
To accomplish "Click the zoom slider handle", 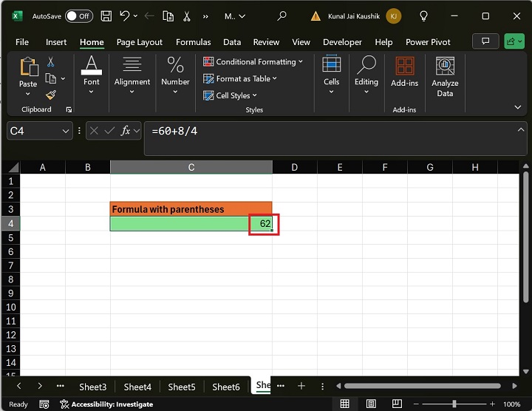I will 454,404.
